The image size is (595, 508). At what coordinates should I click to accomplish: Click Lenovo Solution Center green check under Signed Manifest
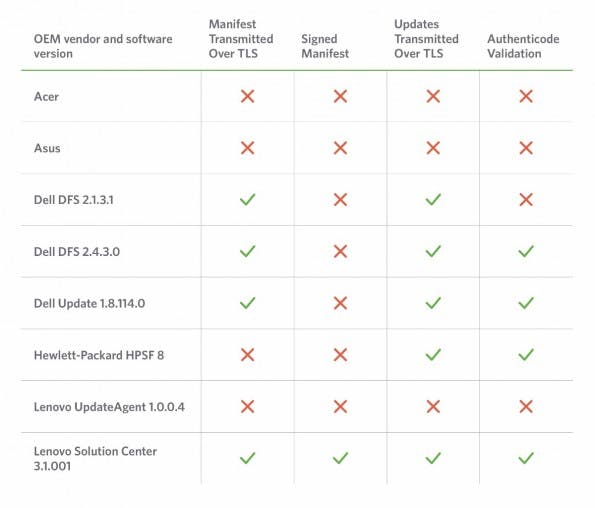[340, 458]
